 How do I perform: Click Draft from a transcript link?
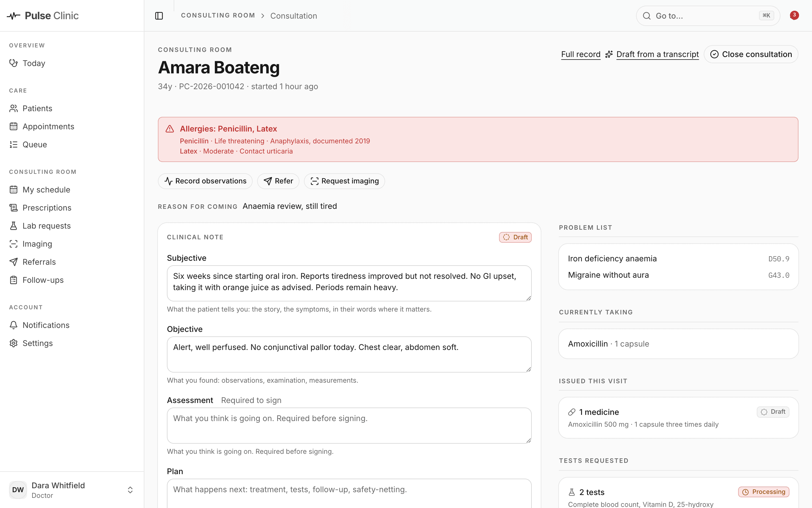click(657, 54)
